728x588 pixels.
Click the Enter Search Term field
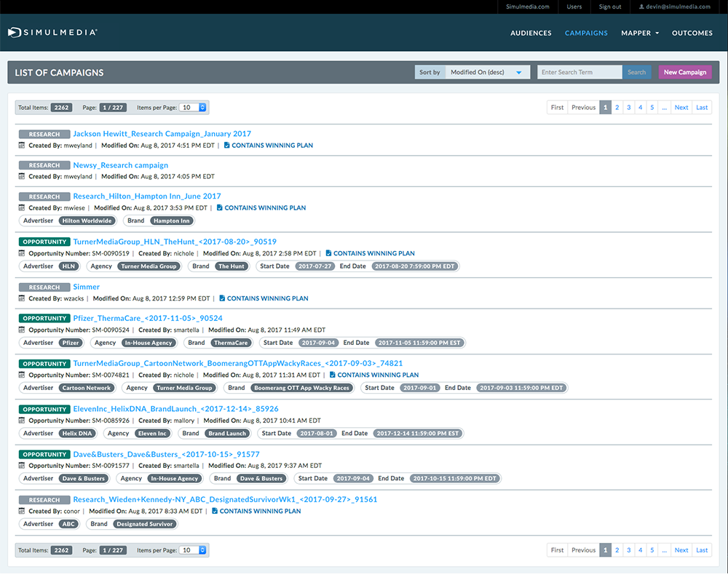(579, 72)
